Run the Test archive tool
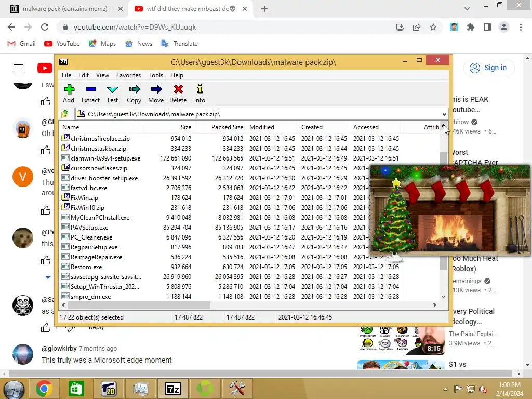Screen dimensions: 532x399 coord(112,94)
